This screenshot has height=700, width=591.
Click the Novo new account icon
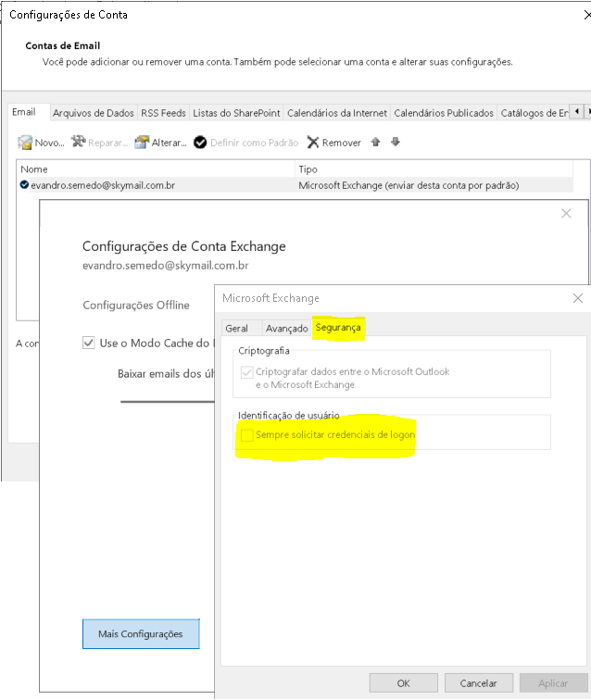click(x=25, y=143)
